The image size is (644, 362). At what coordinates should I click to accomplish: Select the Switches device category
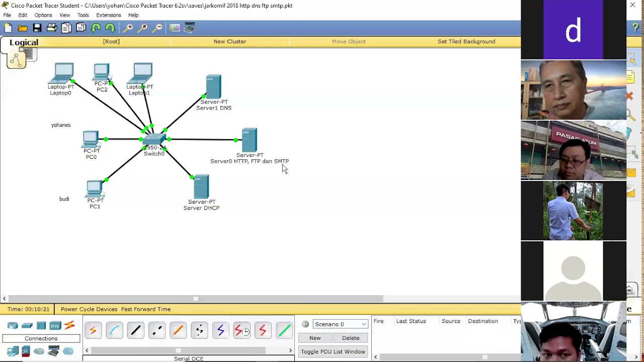[x=27, y=325]
